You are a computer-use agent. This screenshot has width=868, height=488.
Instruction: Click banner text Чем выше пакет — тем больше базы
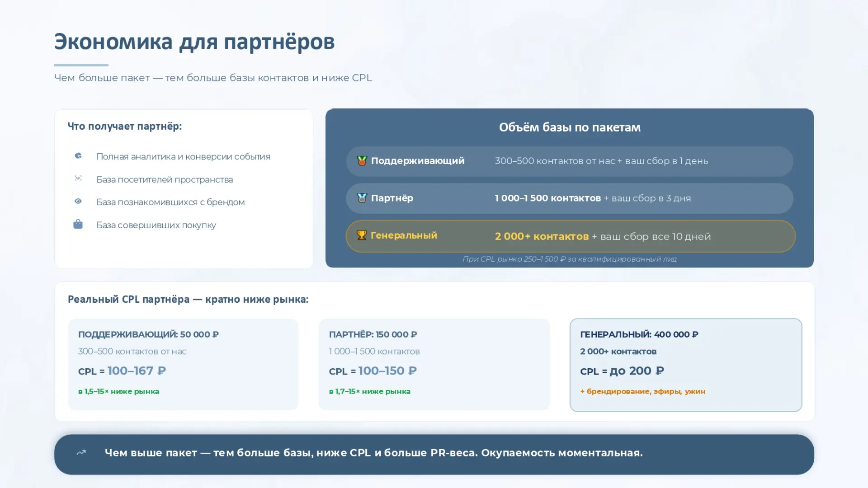click(373, 453)
